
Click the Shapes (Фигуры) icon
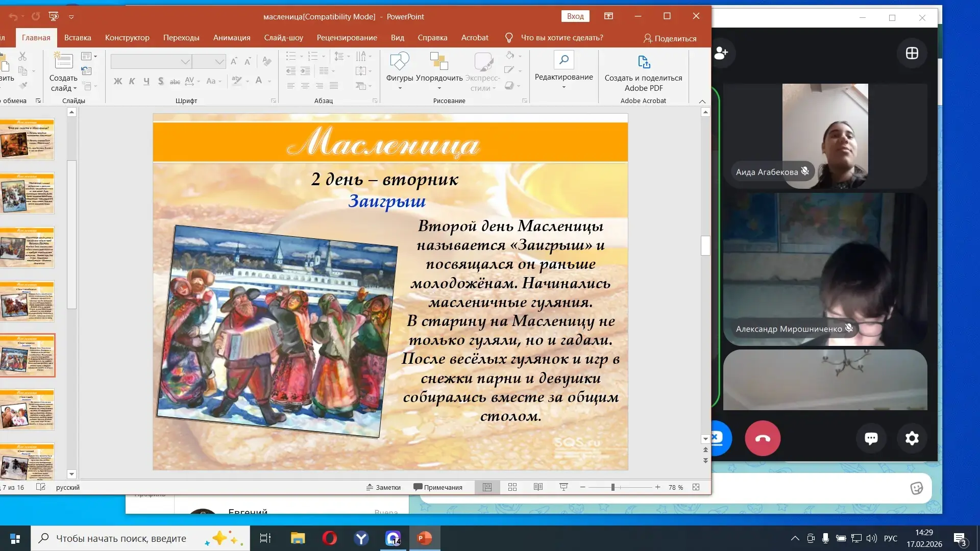(399, 62)
